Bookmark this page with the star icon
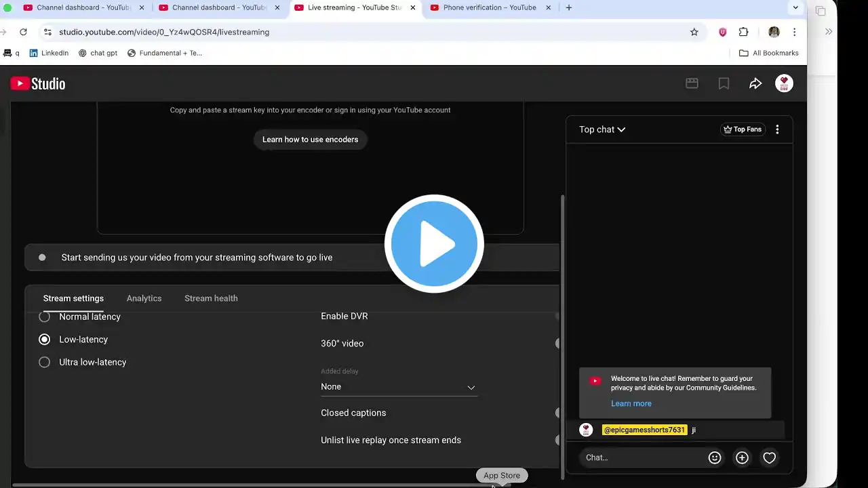 pos(694,32)
